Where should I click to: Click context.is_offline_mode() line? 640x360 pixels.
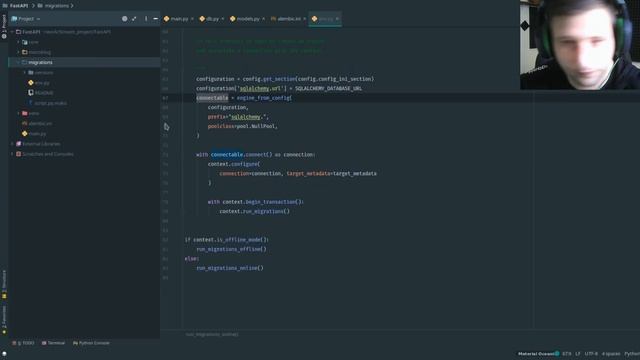pos(227,240)
